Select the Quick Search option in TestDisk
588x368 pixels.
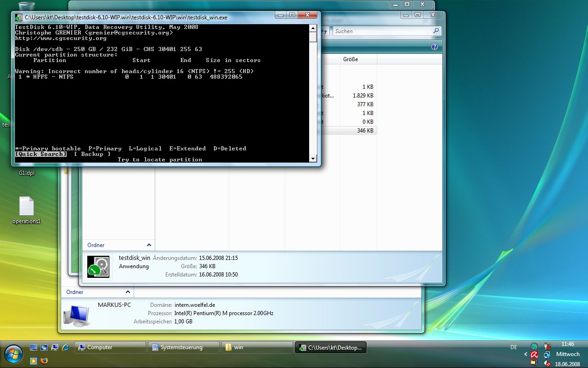40,154
